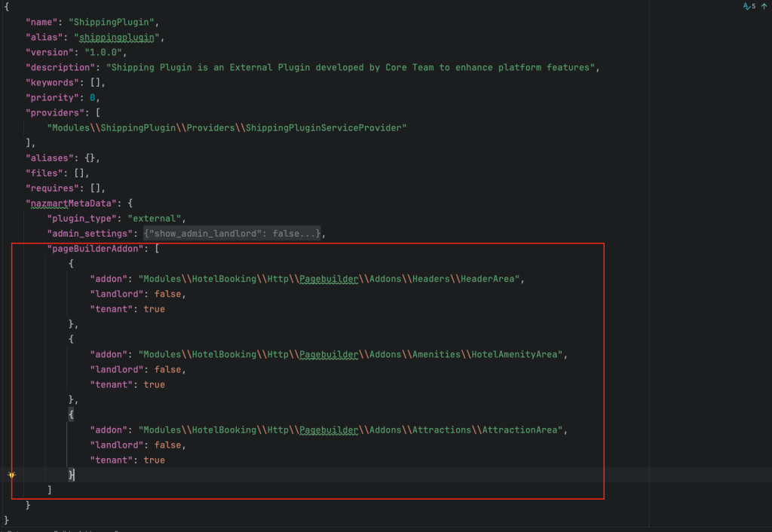This screenshot has width=772, height=532.
Task: Click true value under the HotelAmenityArea addon
Action: click(154, 385)
